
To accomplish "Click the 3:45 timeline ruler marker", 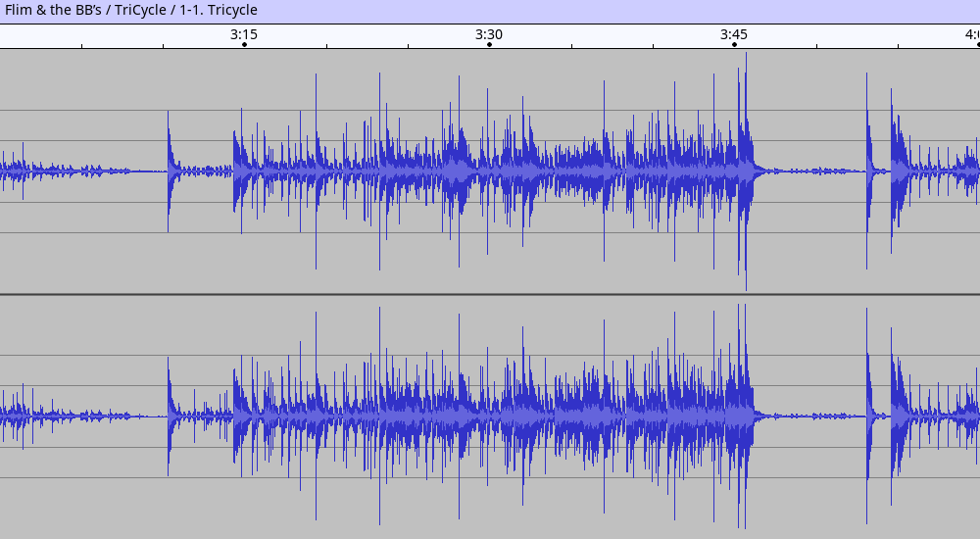I will point(734,35).
